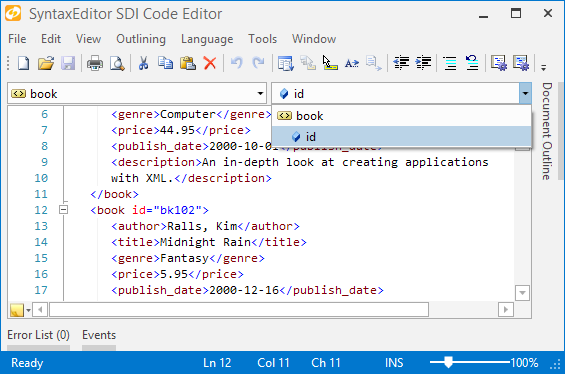Open the Edit menu
This screenshot has height=374, width=565.
51,39
